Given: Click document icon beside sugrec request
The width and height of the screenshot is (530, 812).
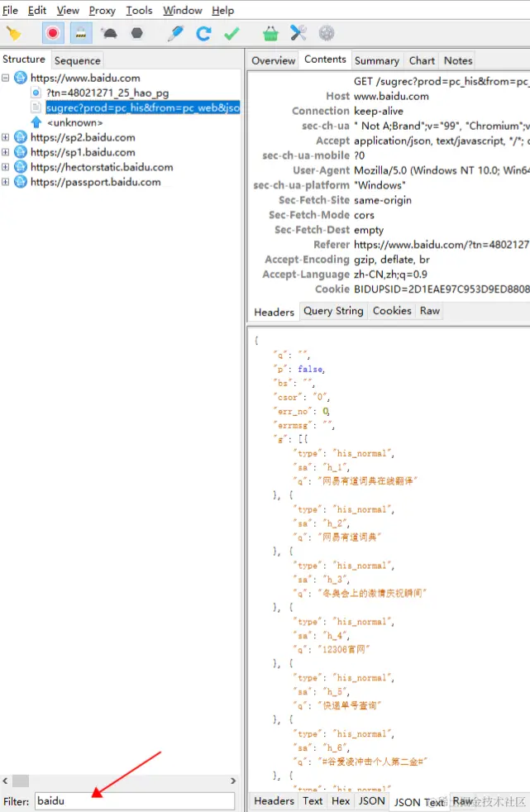Looking at the screenshot, I should pos(36,107).
